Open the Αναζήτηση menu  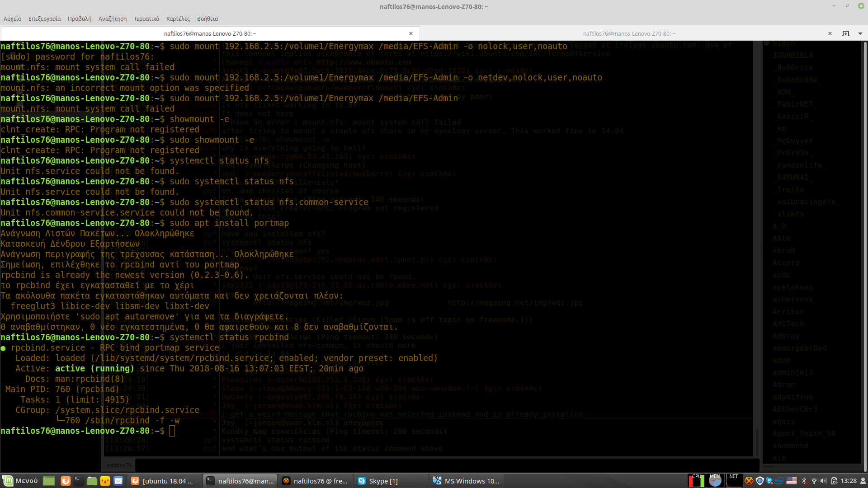[113, 19]
